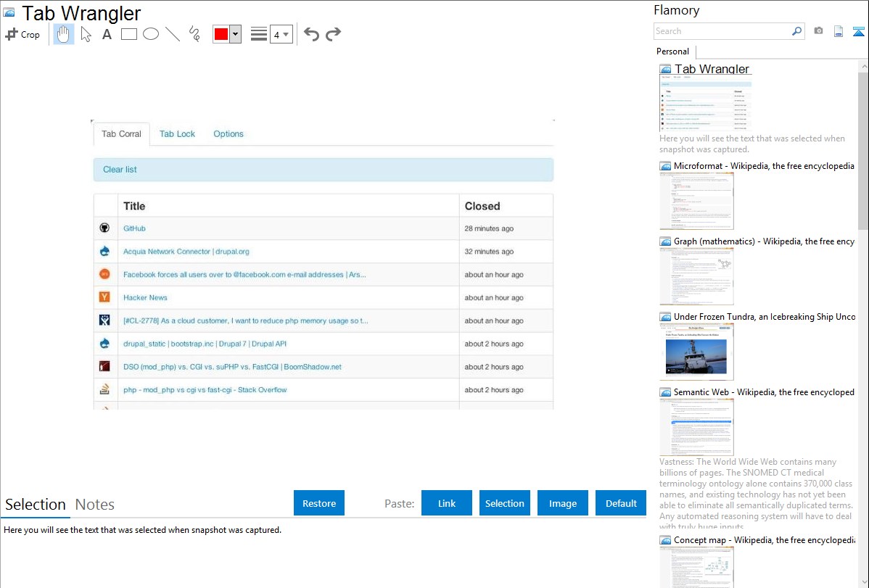Viewport: 869px width, 588px height.
Task: Open the Concept map snapshot thumbnail
Action: (x=696, y=567)
